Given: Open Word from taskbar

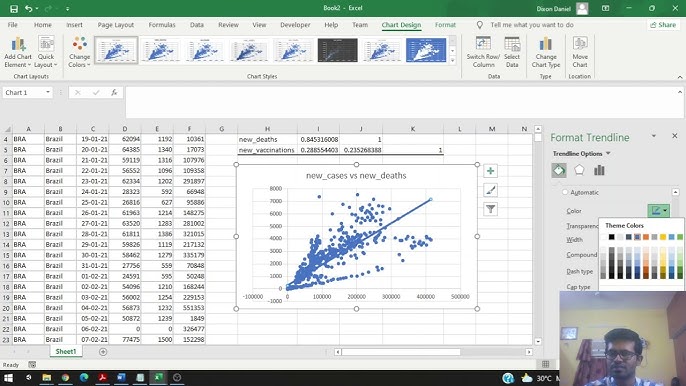Looking at the screenshot, I should (x=121, y=377).
